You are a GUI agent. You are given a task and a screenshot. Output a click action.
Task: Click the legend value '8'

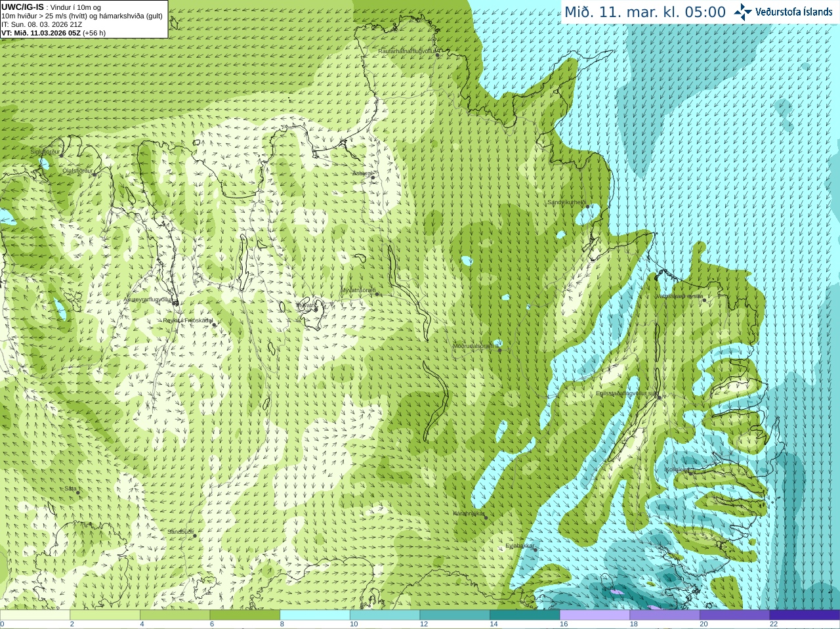click(282, 624)
